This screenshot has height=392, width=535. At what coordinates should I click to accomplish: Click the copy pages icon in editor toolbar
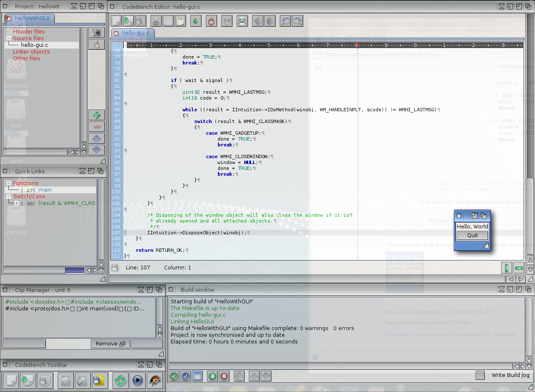168,20
